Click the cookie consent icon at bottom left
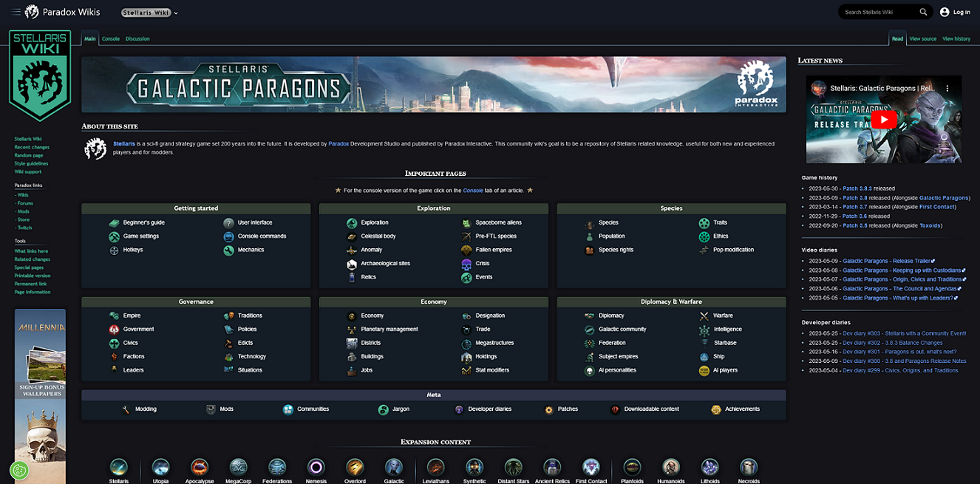 tap(19, 470)
